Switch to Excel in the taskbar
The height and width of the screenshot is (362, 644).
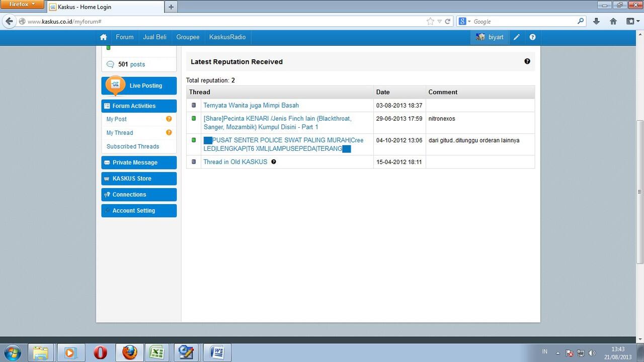coord(157,353)
